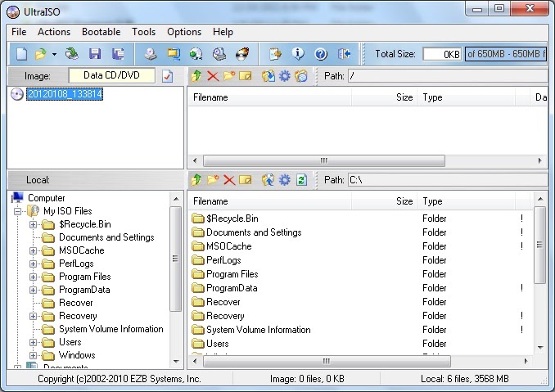Expand the MSOCache tree folder
555x392 pixels.
tap(33, 250)
